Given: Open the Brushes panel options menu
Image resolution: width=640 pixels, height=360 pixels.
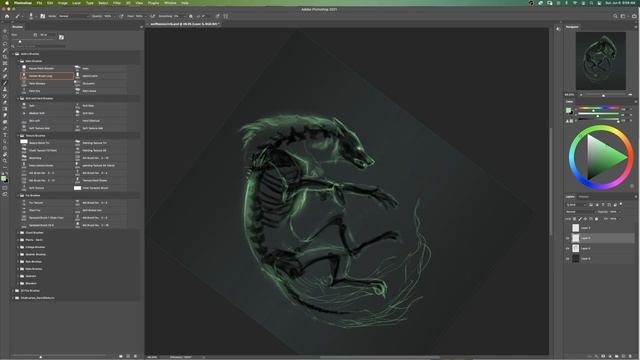Looking at the screenshot, I should click(141, 27).
